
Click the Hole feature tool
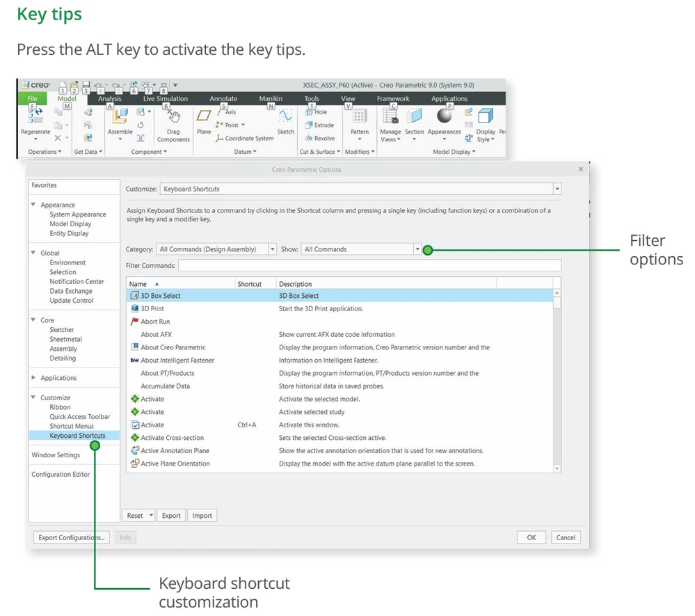click(316, 112)
